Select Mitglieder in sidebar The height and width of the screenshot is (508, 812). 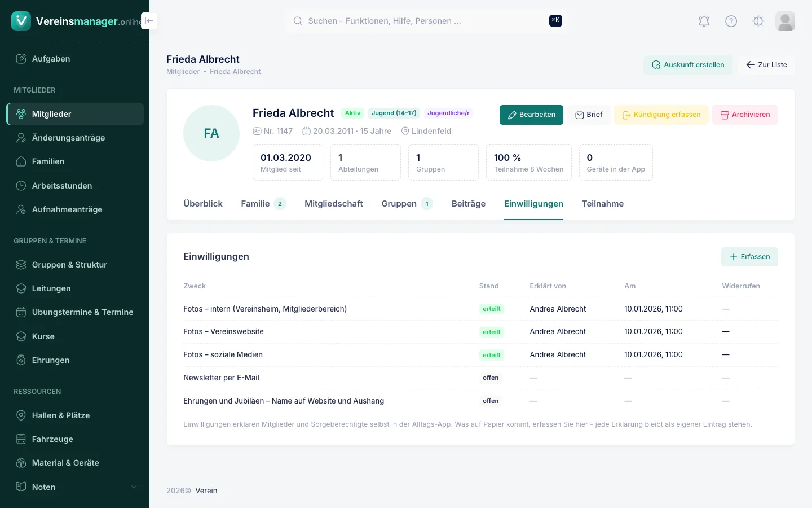(x=74, y=114)
